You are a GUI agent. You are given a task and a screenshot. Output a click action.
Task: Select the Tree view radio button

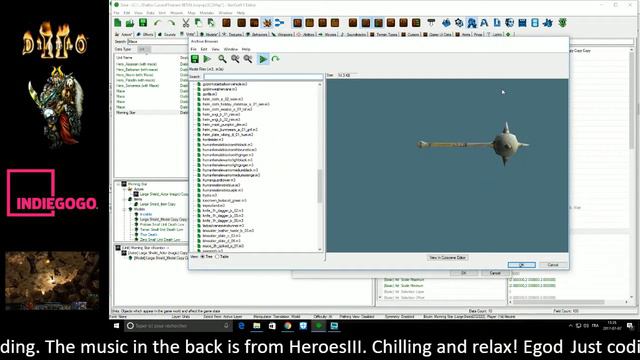pyautogui.click(x=202, y=257)
